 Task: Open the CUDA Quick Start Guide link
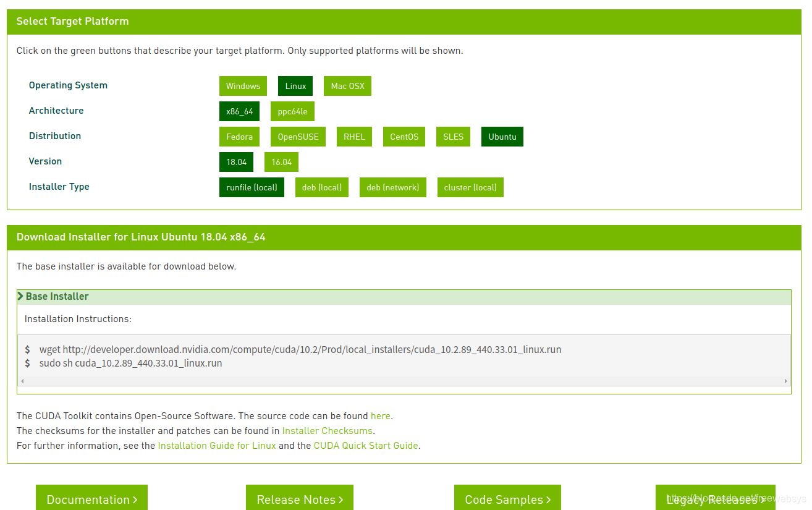366,446
